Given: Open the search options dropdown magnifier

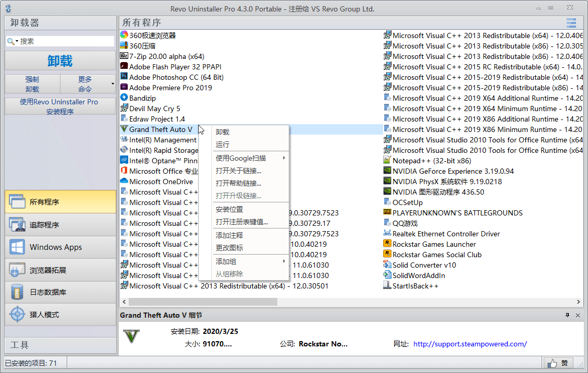Looking at the screenshot, I should (13, 41).
